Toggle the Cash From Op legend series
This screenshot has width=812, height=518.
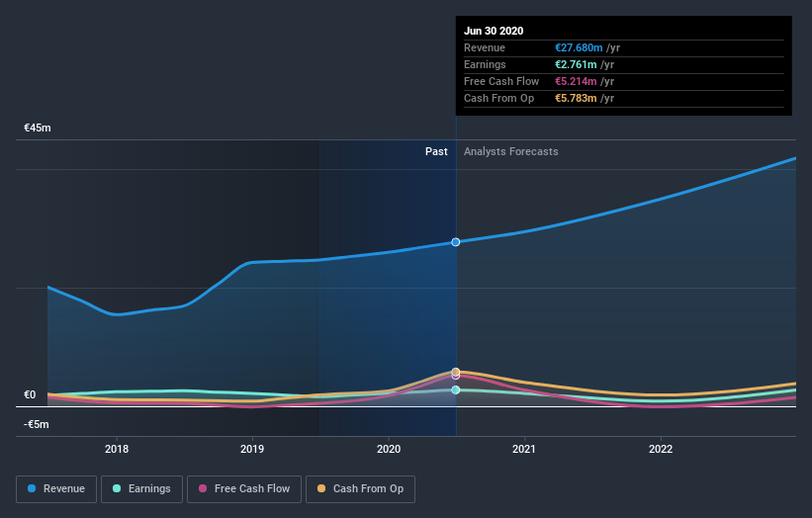(x=360, y=488)
